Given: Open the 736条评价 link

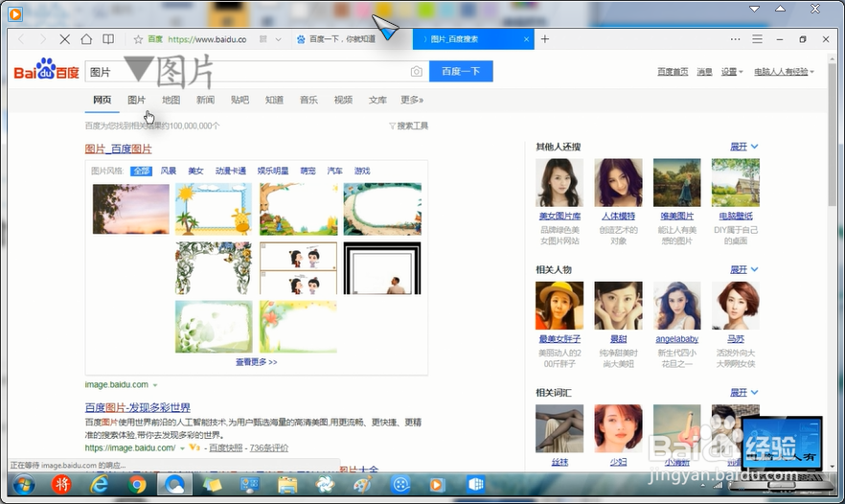Looking at the screenshot, I should [x=268, y=447].
